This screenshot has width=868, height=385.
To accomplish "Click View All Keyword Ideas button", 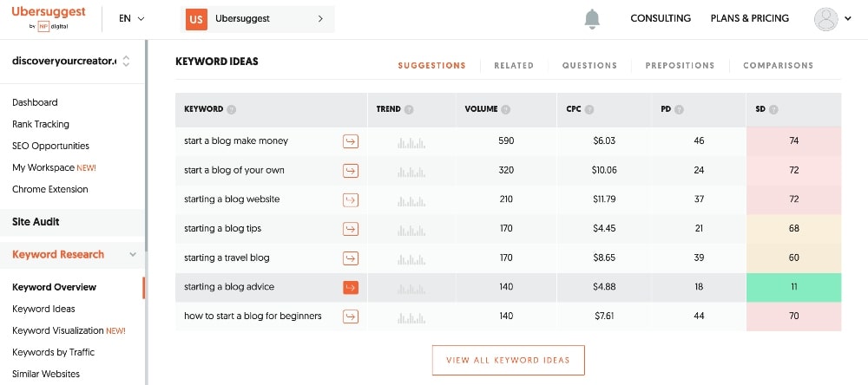I will [508, 360].
